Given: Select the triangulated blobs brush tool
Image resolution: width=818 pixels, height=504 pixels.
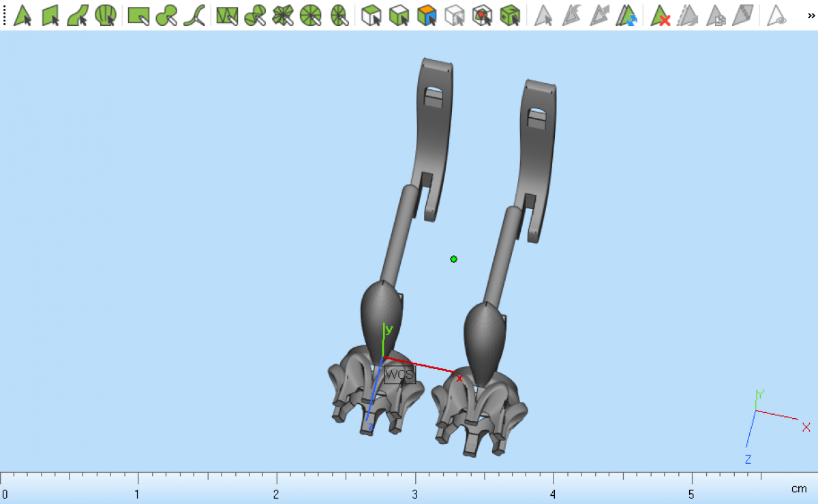Looking at the screenshot, I should pos(255,15).
